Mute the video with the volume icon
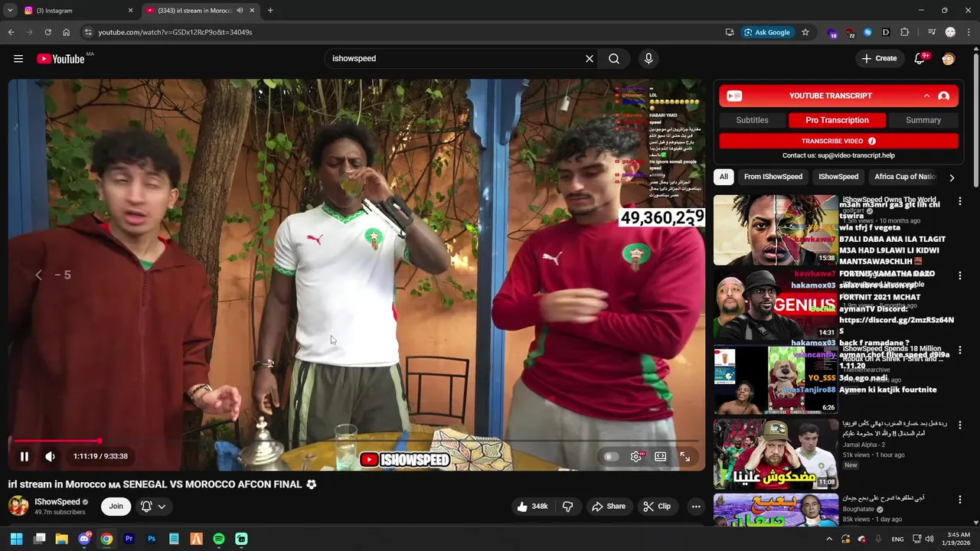The height and width of the screenshot is (551, 980). tap(50, 456)
